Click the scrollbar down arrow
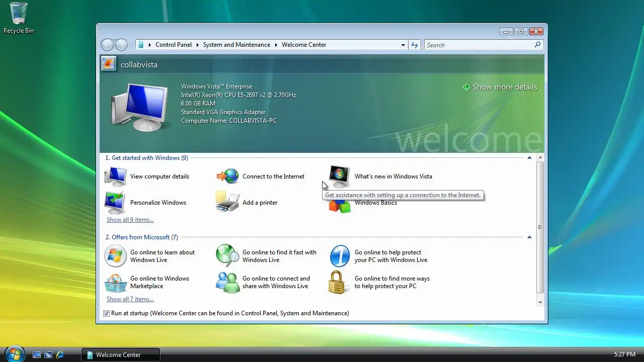This screenshot has height=362, width=644. point(540,302)
